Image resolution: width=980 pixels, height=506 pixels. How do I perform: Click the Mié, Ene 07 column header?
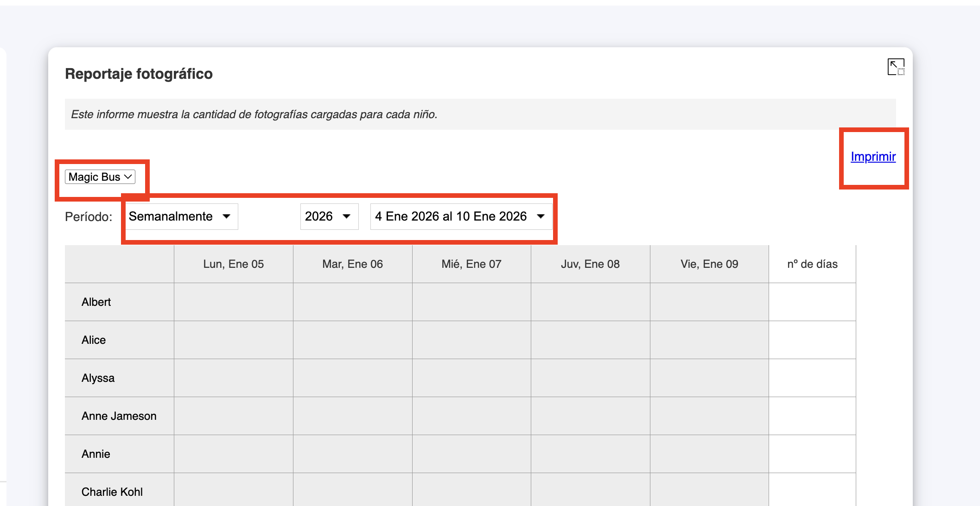[471, 264]
